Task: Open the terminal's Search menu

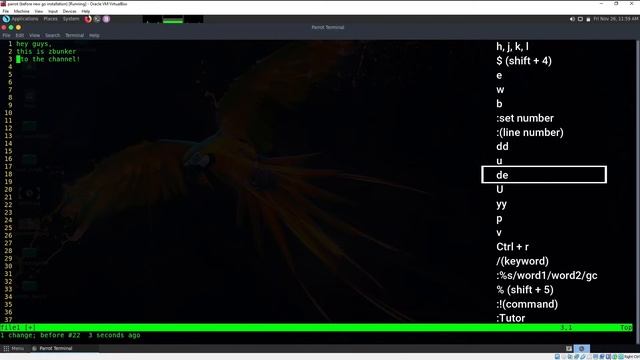Action: pos(53,36)
